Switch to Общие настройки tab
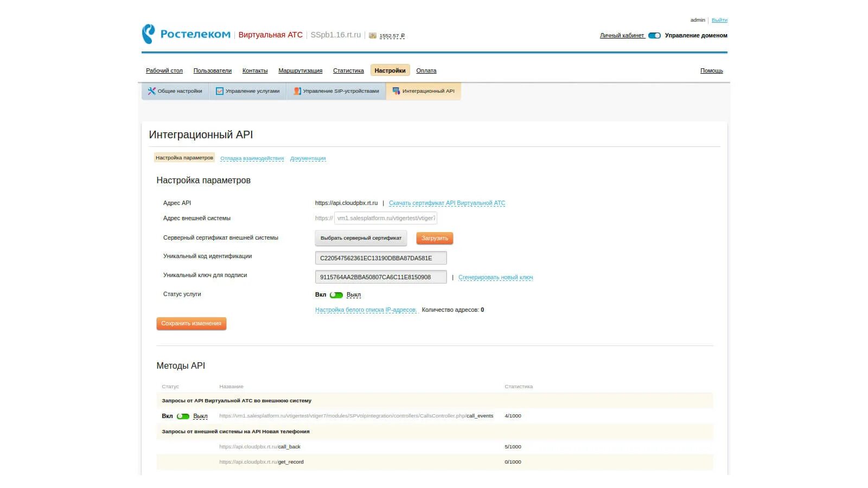Viewport: 868px width, 488px height. click(x=175, y=91)
